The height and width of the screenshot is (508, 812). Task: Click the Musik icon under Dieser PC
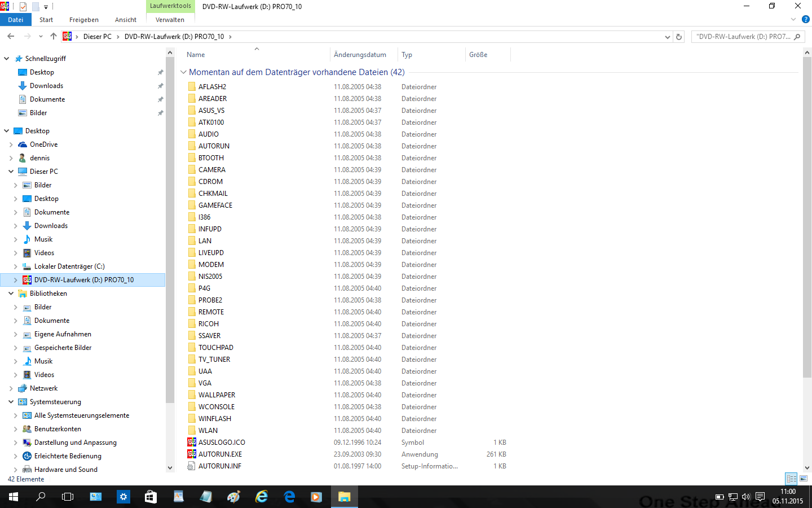27,239
